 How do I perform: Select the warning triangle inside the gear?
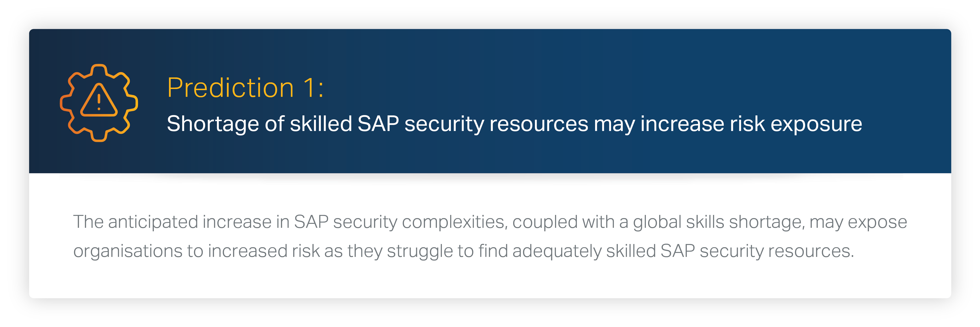99,100
